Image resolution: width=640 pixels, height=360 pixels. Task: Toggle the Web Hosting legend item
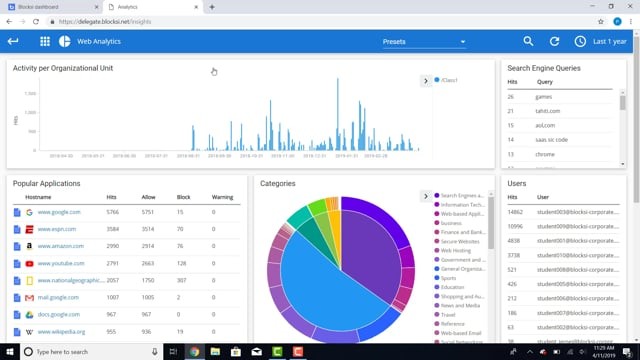453,251
